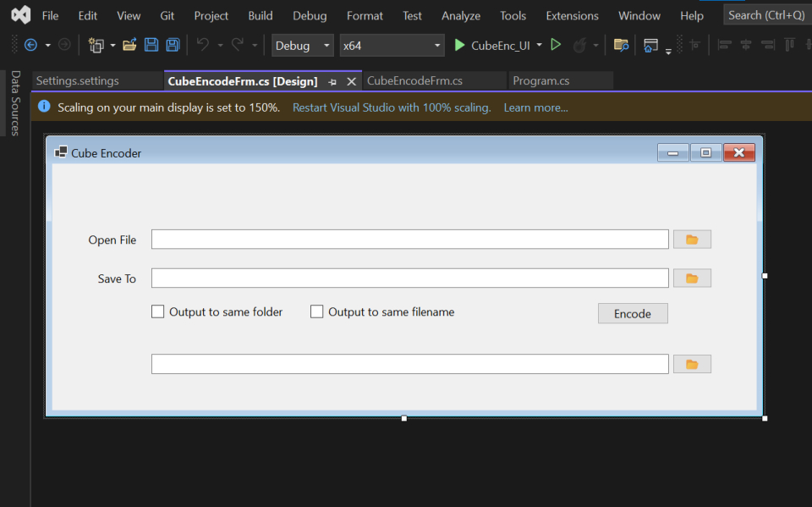This screenshot has height=507, width=812.
Task: Click the navigate forward arrow icon
Action: click(x=64, y=46)
